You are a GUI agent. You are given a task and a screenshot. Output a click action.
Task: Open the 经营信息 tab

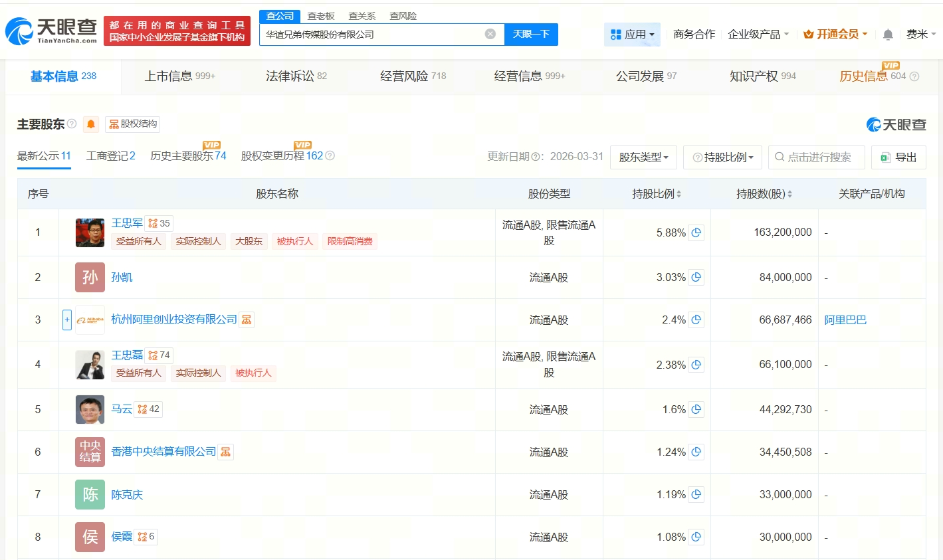[530, 76]
